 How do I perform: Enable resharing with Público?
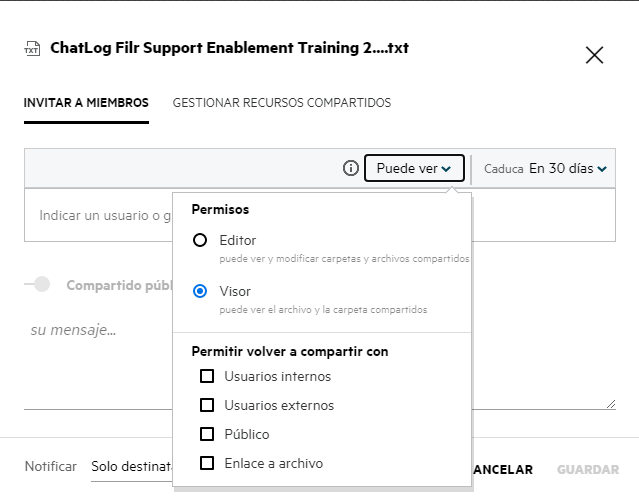click(207, 435)
